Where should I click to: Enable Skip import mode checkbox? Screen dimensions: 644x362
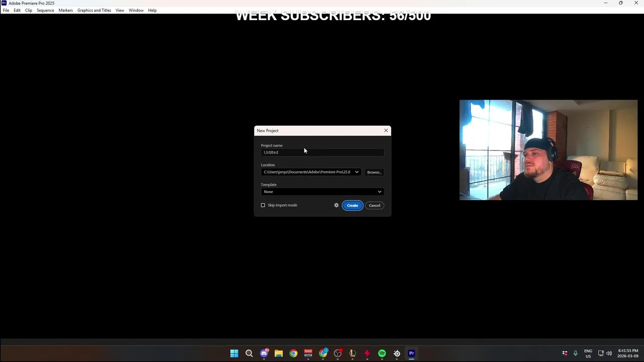coord(263,205)
